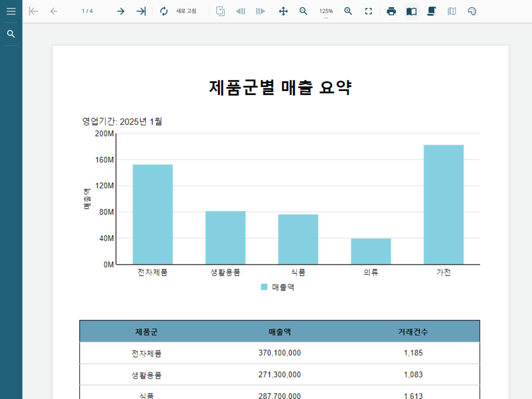Toggle single page view mode

(411, 11)
